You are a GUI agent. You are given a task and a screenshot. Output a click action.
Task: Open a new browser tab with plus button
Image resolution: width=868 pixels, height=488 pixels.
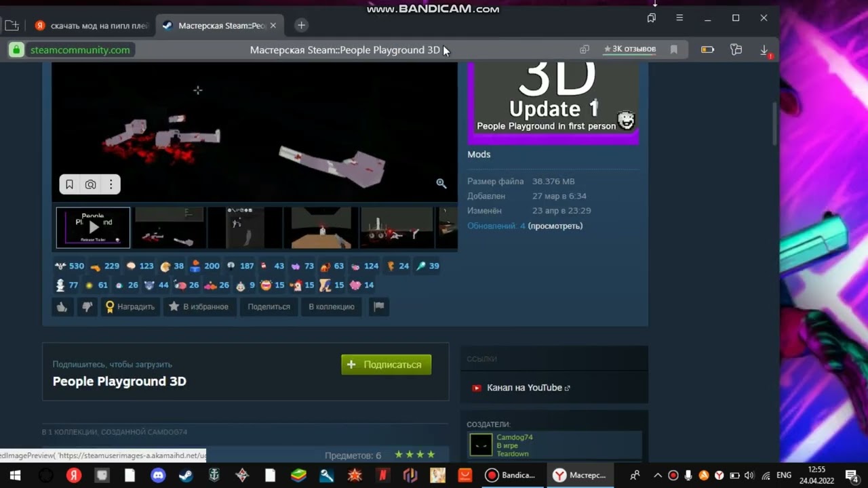[x=301, y=26]
